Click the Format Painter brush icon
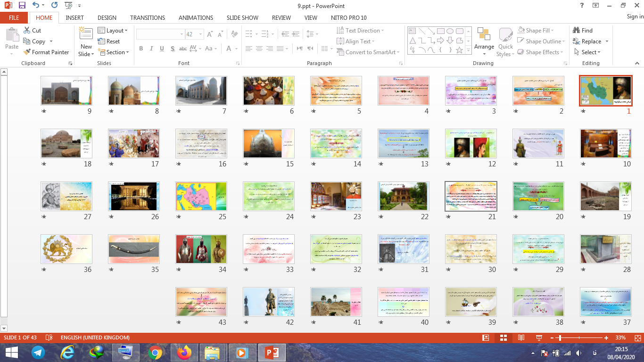 27,52
